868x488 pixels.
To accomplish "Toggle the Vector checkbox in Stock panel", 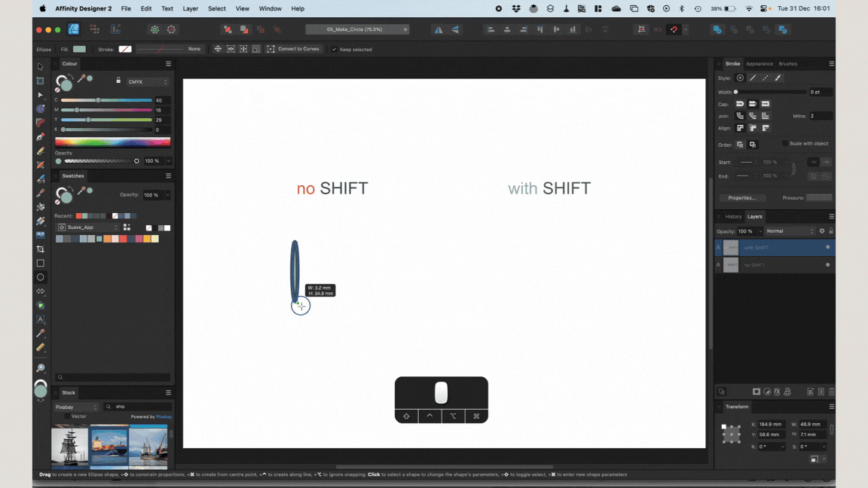I will [67, 416].
